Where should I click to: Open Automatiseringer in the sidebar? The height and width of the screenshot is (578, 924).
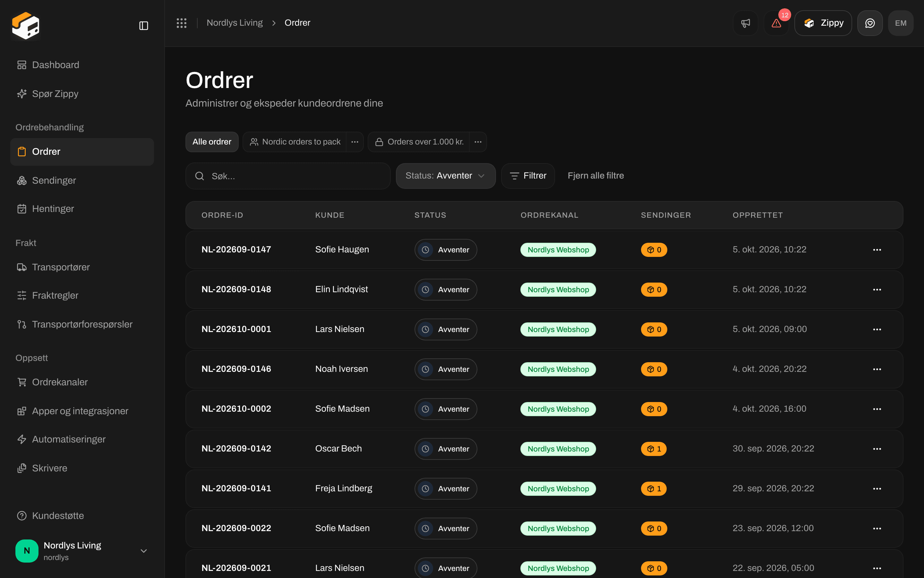82,439
